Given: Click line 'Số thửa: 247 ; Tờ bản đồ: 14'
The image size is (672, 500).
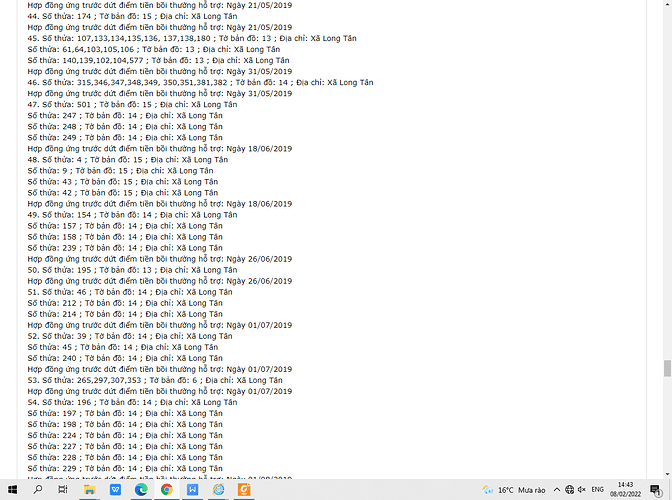Looking at the screenshot, I should coord(125,116).
